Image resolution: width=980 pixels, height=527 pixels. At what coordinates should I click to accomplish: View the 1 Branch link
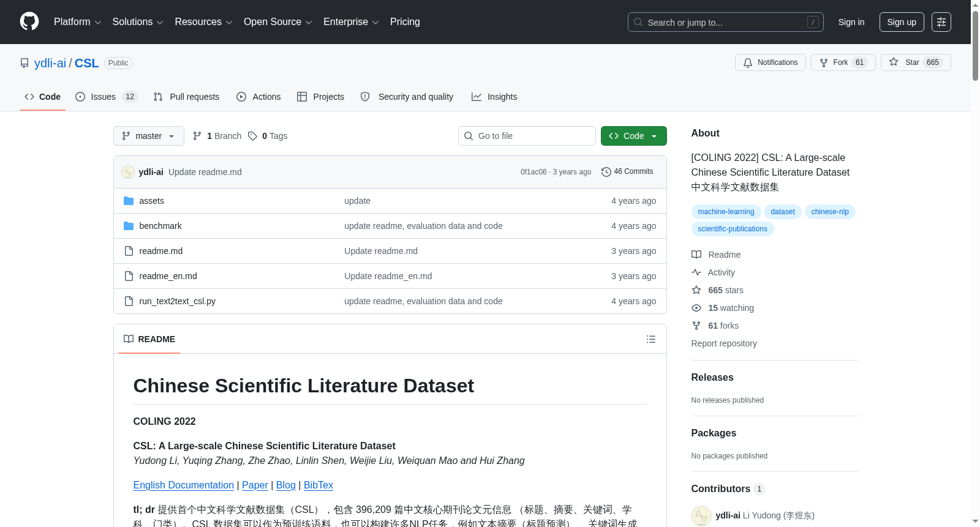click(217, 136)
